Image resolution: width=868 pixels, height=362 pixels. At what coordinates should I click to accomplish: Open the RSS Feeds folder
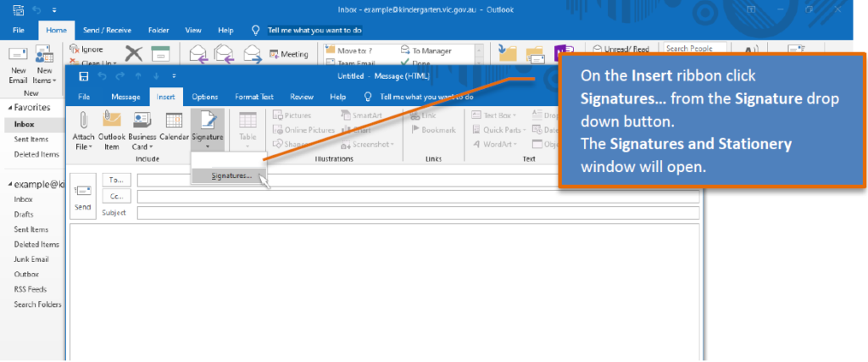pos(30,289)
